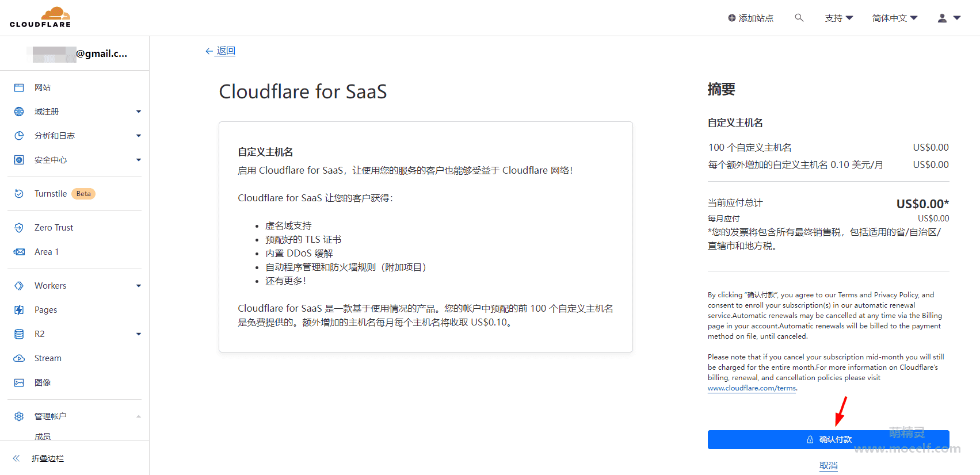Expand the Workers submenu arrow

(139, 286)
